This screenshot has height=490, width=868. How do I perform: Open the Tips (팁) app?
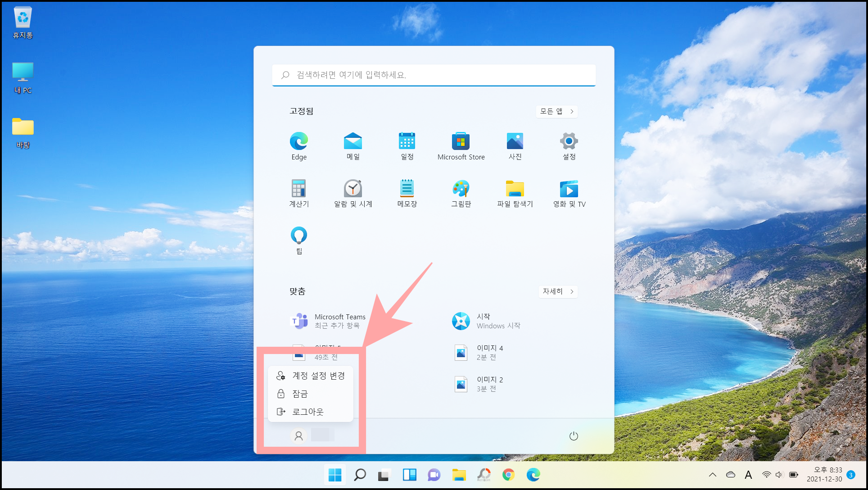[298, 240]
